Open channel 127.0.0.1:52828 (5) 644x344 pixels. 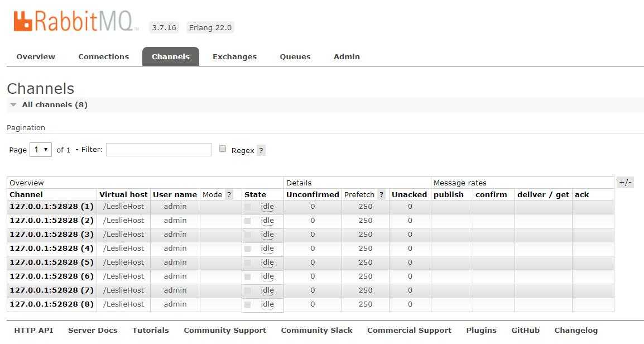52,262
